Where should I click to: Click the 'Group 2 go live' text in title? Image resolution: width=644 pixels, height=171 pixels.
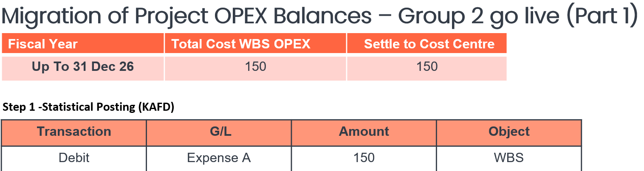click(480, 16)
